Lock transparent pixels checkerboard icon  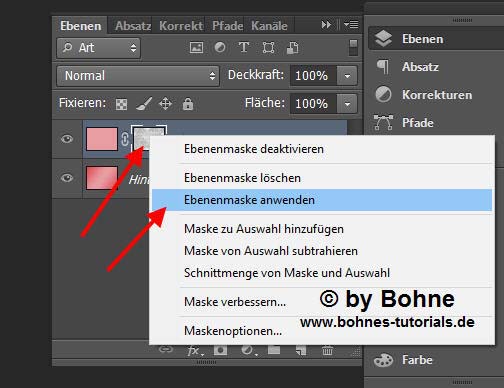click(121, 104)
